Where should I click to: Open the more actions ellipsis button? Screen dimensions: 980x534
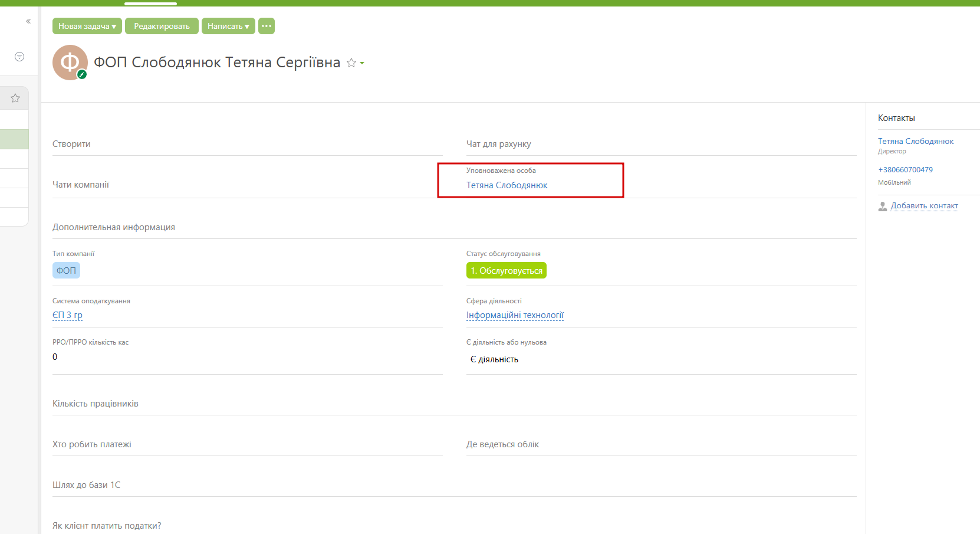[x=267, y=26]
